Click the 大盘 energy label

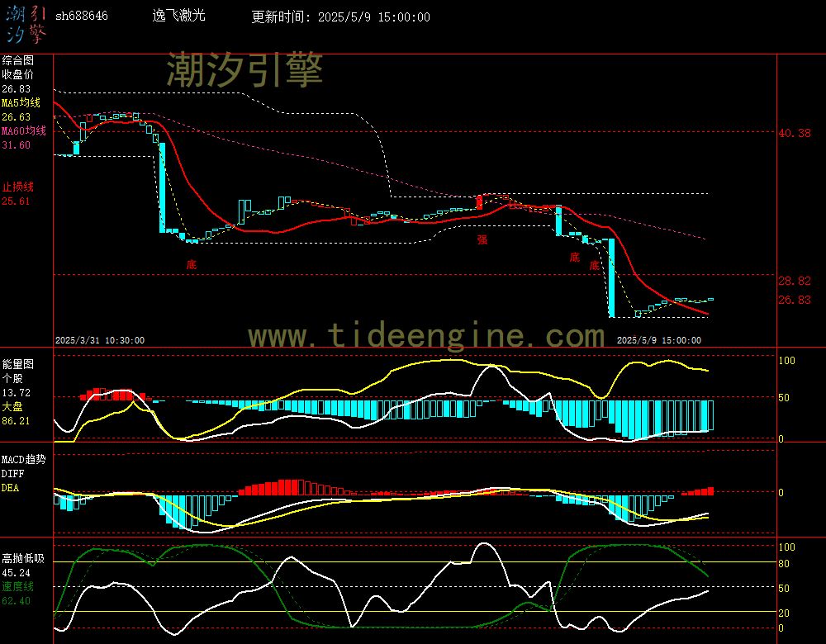click(12, 406)
